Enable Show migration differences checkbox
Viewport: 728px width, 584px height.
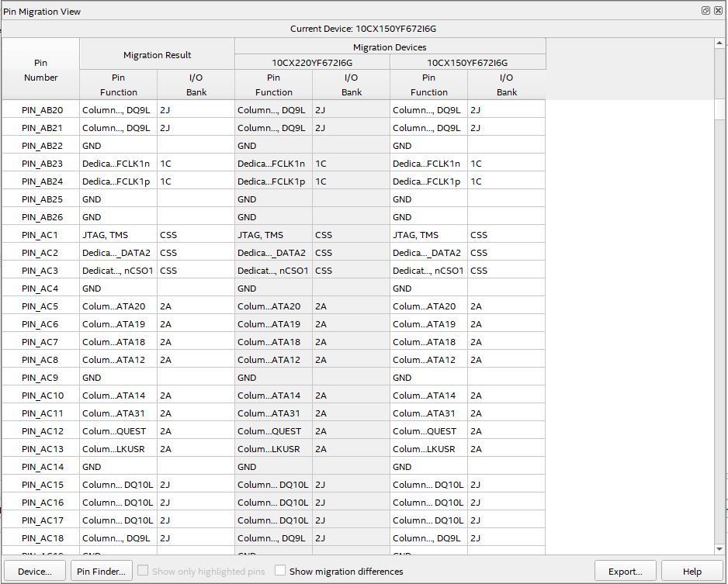click(x=280, y=571)
